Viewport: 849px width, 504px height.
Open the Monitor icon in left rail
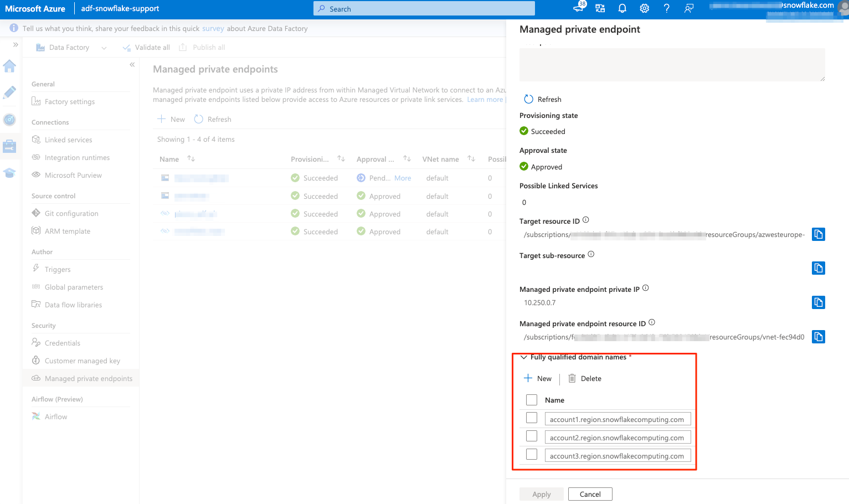[x=9, y=119]
